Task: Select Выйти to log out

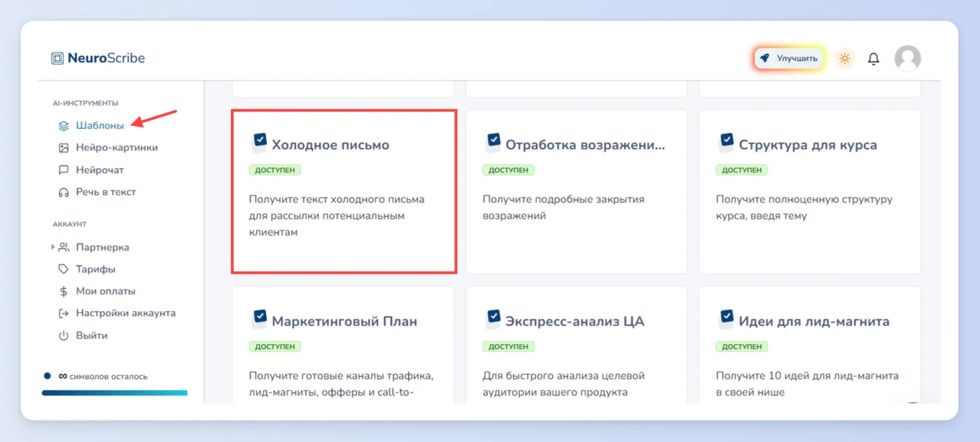Action: pyautogui.click(x=92, y=336)
